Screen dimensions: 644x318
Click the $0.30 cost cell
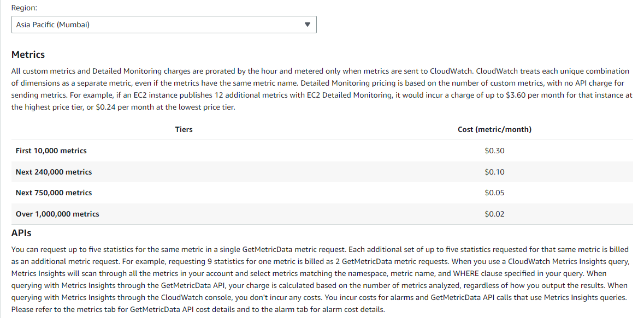pos(494,151)
